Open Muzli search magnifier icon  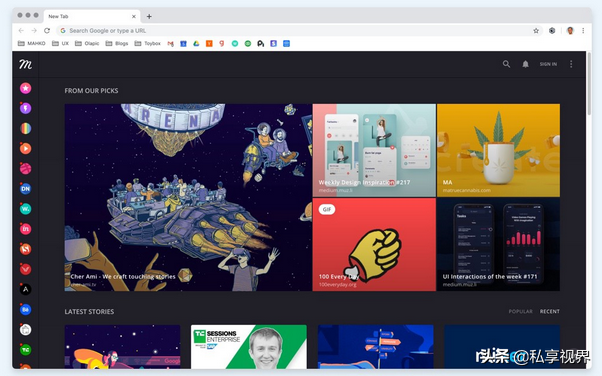(506, 64)
